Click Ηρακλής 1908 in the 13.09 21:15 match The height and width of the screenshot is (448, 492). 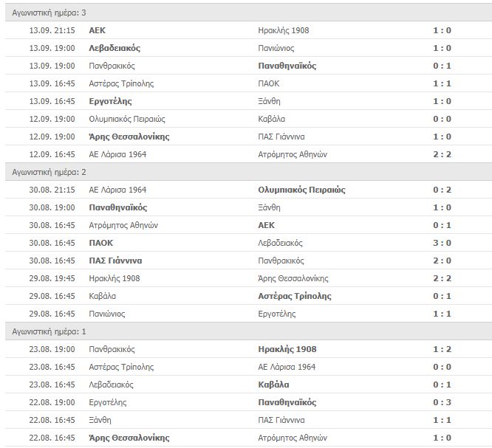point(284,30)
